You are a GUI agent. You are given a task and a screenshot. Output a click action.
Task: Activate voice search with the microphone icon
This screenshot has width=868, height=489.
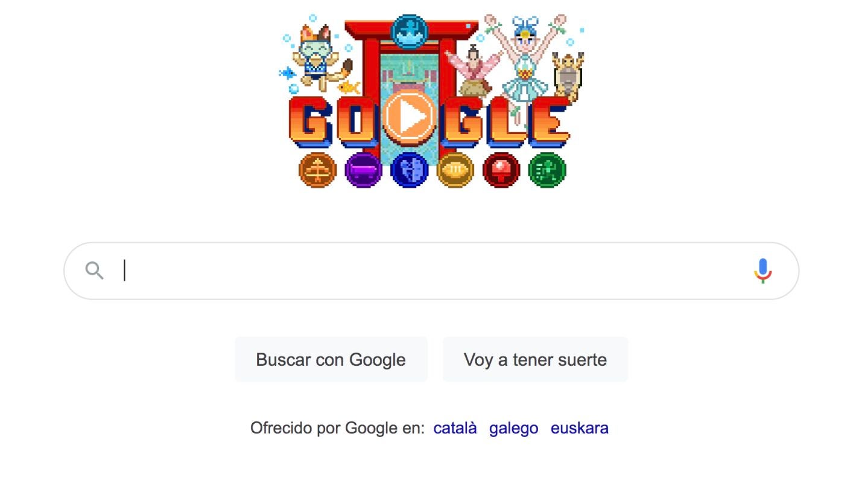click(x=762, y=271)
